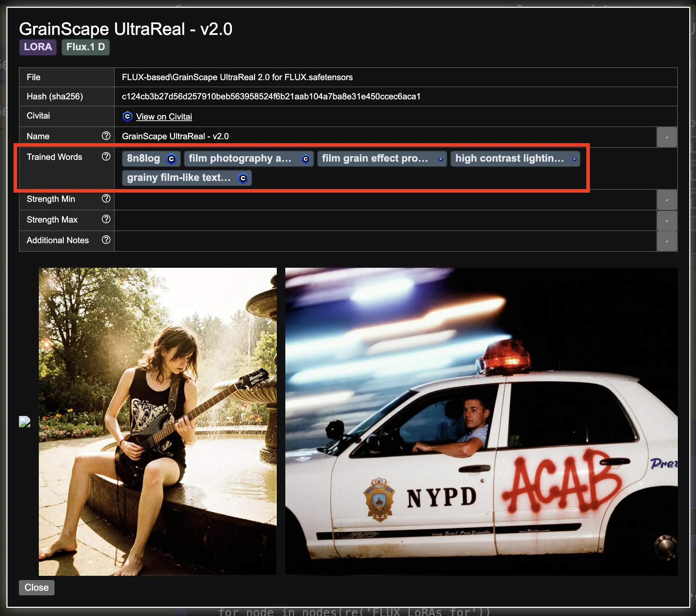Click the help icon next to Name
The height and width of the screenshot is (616, 696).
point(106,136)
